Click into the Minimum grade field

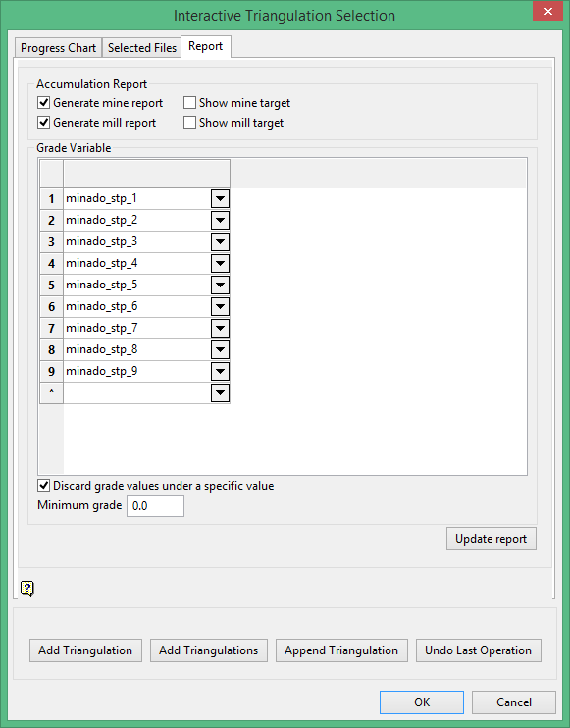pos(155,506)
